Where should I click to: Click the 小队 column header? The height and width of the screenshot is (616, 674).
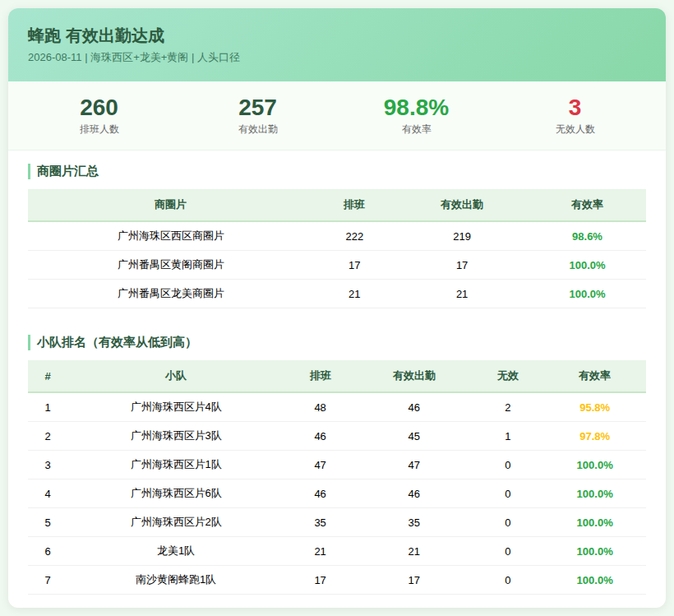click(176, 376)
